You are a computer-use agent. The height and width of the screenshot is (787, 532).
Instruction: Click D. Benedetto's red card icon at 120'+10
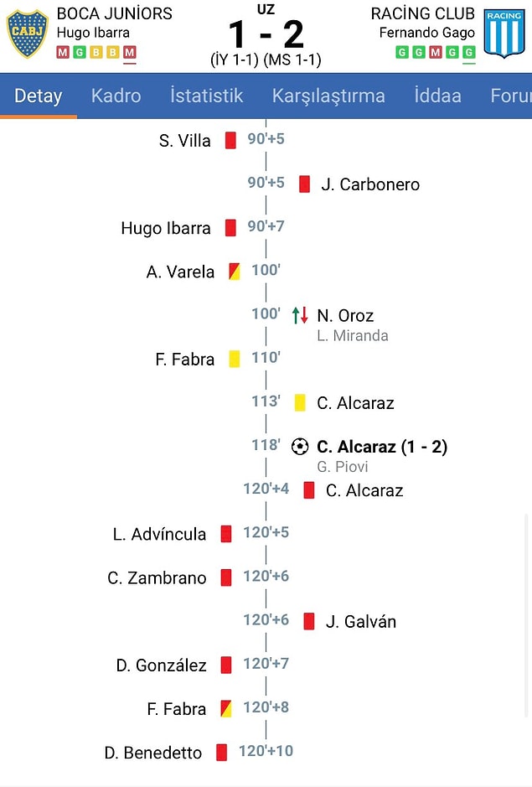pyautogui.click(x=221, y=753)
